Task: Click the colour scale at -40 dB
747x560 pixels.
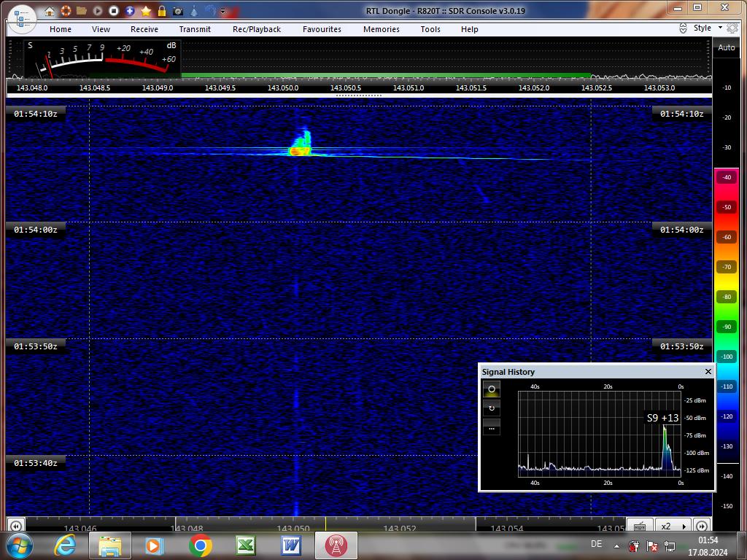Action: click(727, 177)
